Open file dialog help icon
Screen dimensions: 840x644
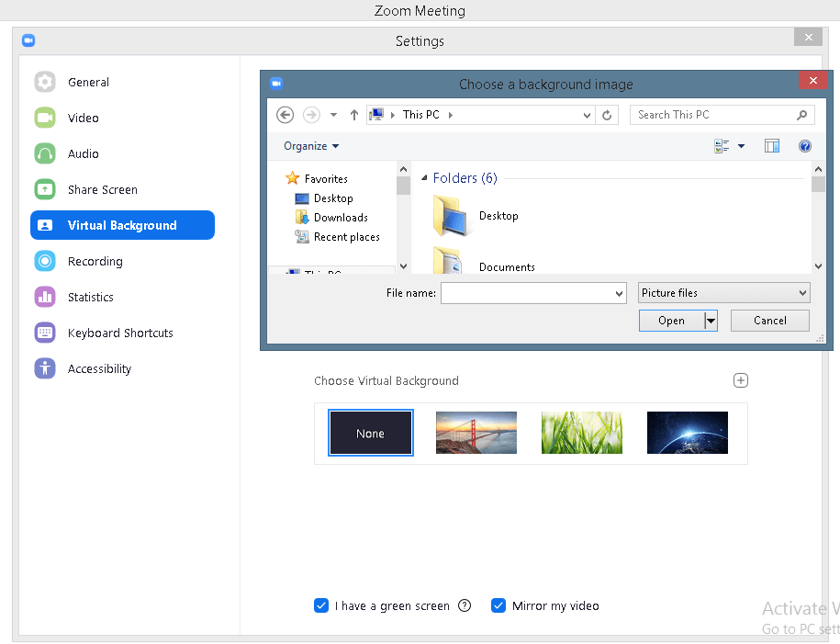pyautogui.click(x=804, y=146)
